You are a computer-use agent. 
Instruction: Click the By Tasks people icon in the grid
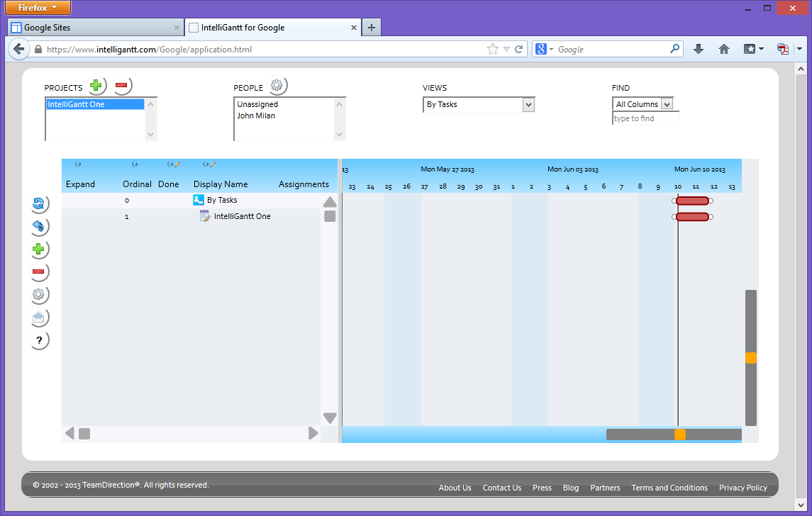199,200
